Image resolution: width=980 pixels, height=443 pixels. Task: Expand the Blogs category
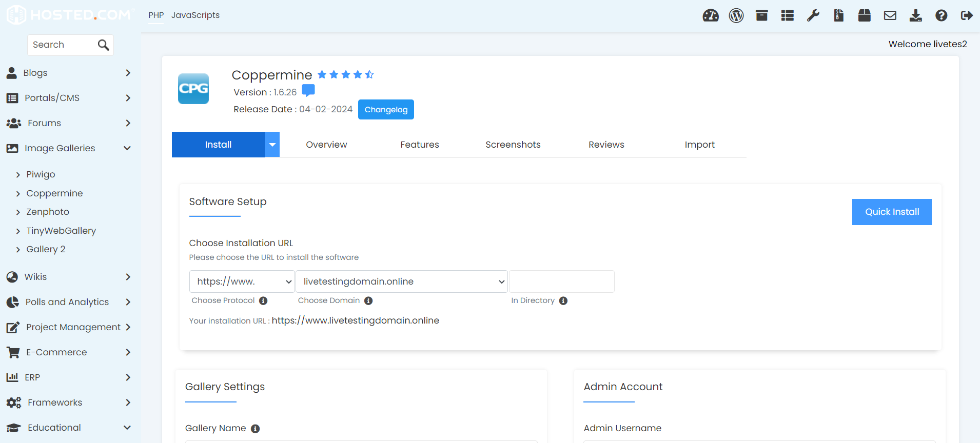pos(128,73)
